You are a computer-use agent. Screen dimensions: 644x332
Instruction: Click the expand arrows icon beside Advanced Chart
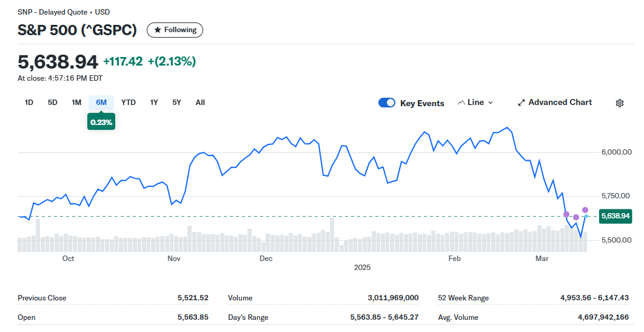pos(521,103)
